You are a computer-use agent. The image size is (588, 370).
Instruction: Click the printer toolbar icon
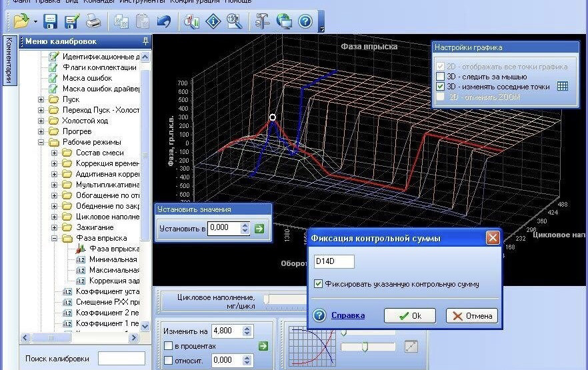(93, 21)
